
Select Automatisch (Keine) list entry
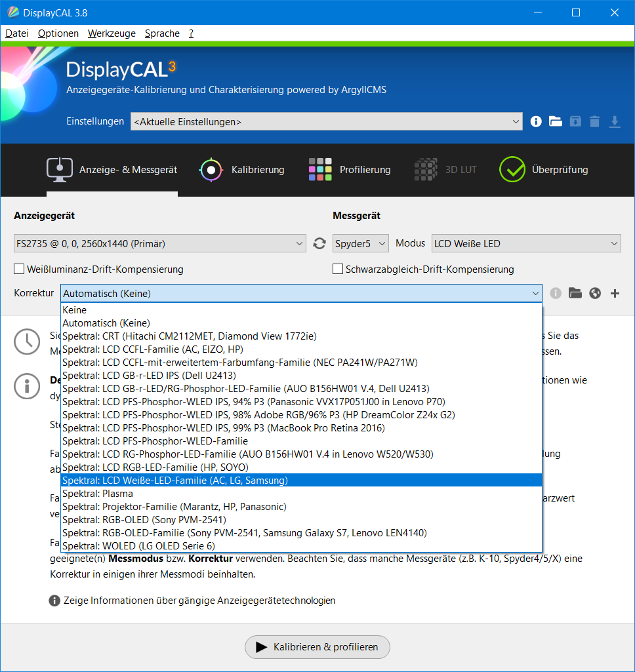click(x=301, y=323)
